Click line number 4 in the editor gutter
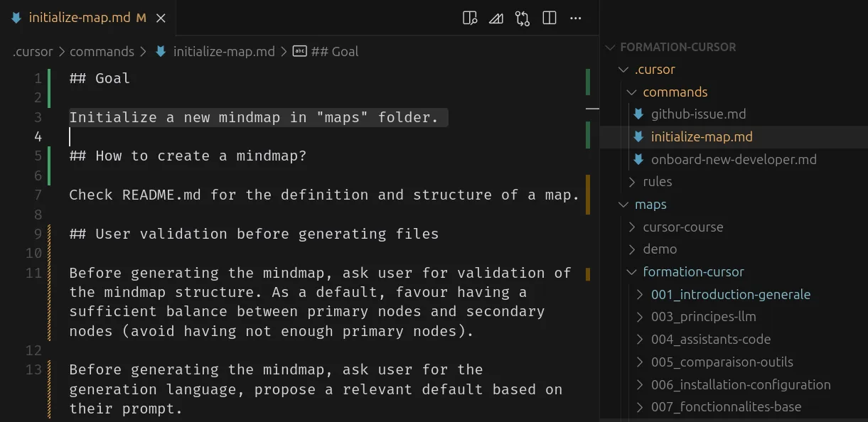 tap(38, 136)
